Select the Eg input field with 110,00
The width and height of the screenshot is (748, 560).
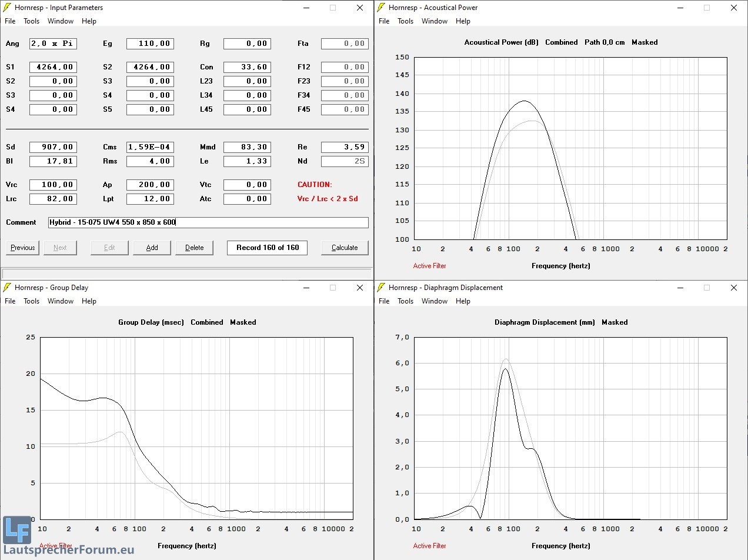150,44
